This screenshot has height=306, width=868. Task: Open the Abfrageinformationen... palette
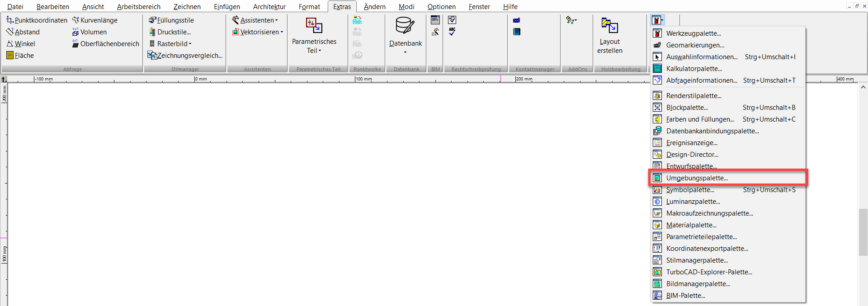pyautogui.click(x=728, y=80)
